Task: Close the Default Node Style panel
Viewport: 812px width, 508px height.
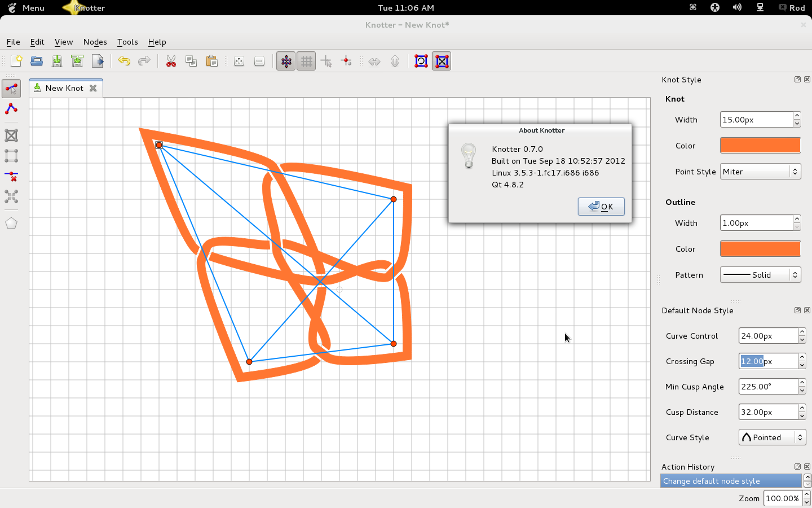Action: tap(807, 310)
